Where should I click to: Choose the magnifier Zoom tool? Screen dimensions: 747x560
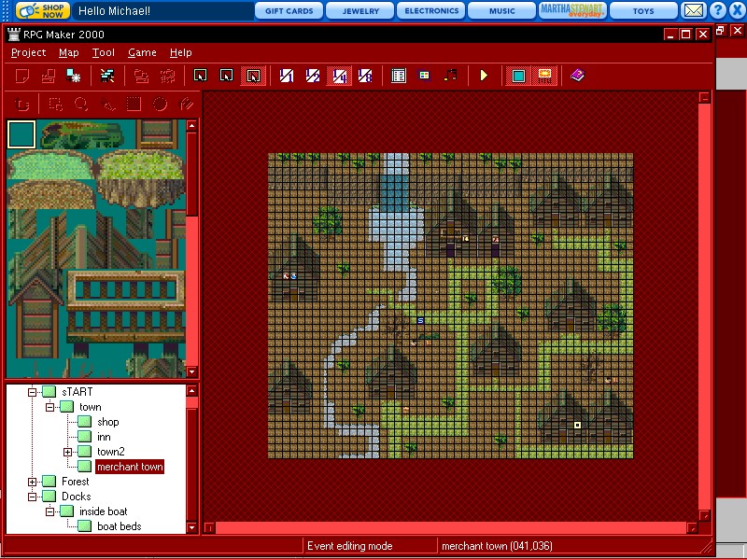81,104
